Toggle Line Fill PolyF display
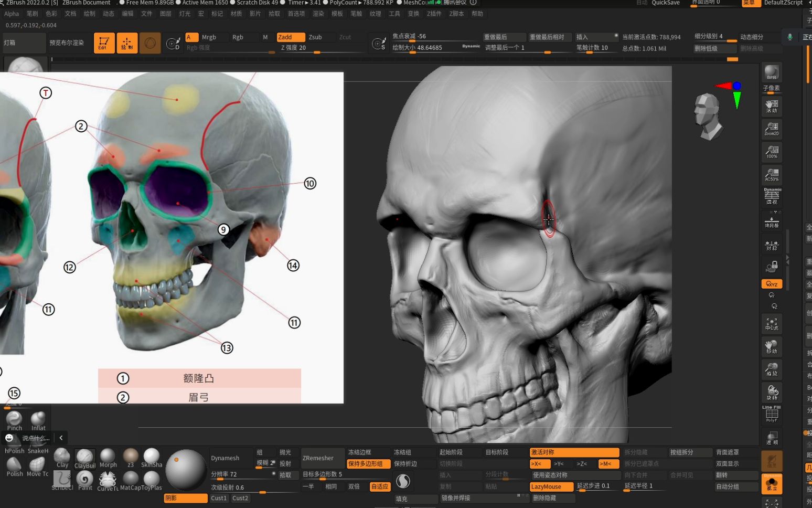 click(x=772, y=414)
